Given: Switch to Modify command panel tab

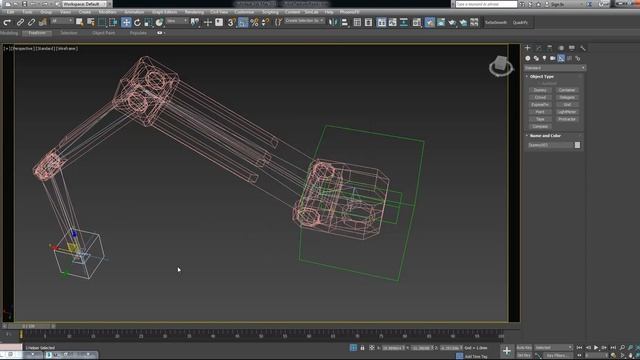Looking at the screenshot, I should pos(538,48).
